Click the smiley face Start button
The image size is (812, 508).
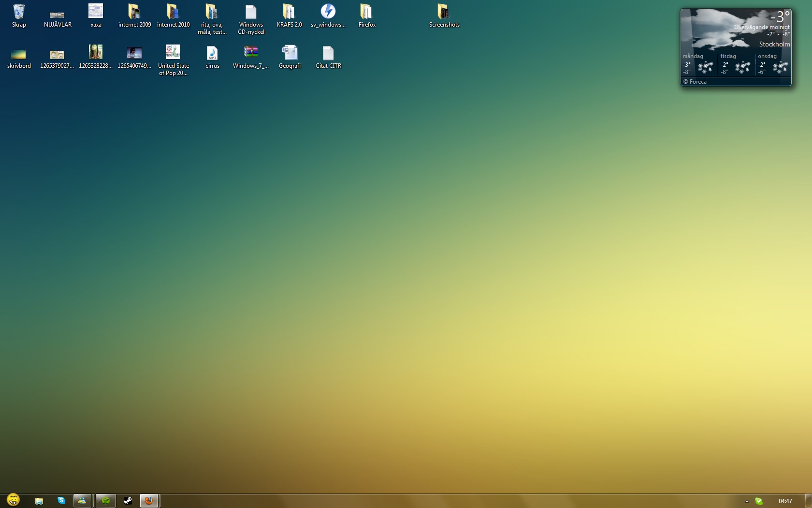(x=14, y=500)
